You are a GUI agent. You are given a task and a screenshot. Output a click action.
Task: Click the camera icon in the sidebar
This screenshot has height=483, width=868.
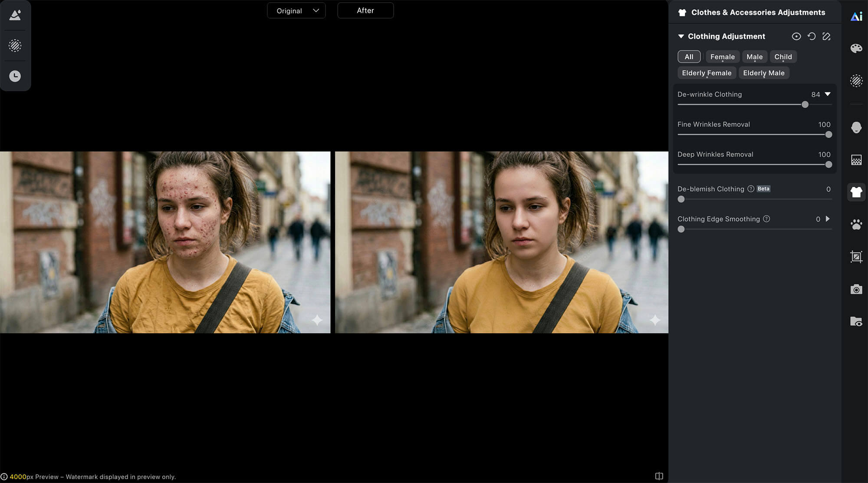click(x=856, y=289)
